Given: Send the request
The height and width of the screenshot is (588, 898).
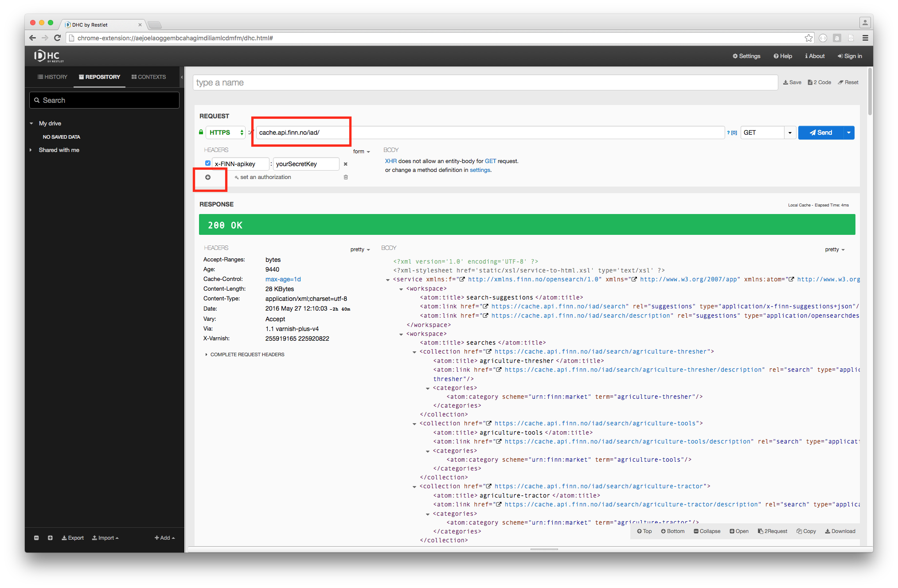Looking at the screenshot, I should click(820, 132).
